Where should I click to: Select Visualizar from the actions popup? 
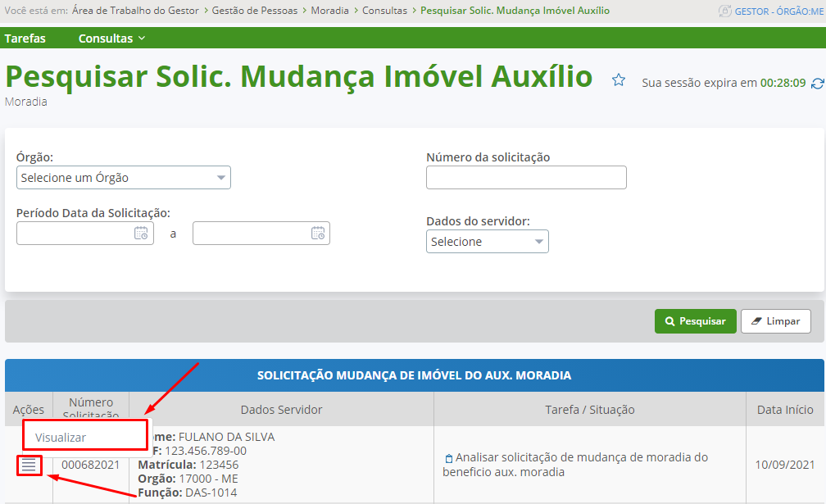(61, 438)
